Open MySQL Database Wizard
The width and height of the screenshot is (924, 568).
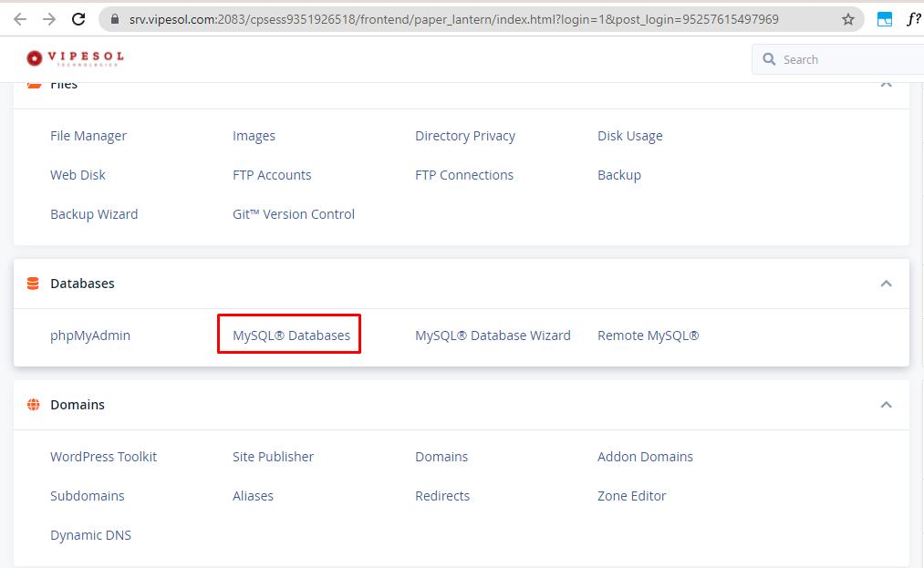pyautogui.click(x=493, y=336)
